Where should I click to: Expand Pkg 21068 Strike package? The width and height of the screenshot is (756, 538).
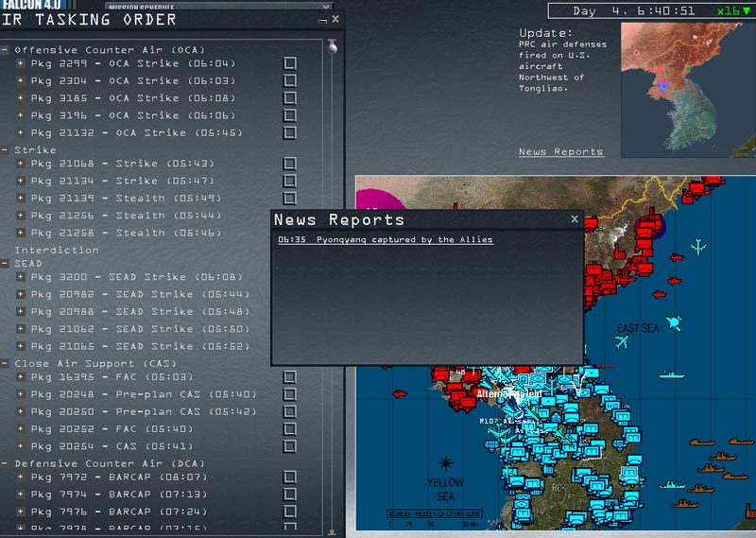(20, 164)
